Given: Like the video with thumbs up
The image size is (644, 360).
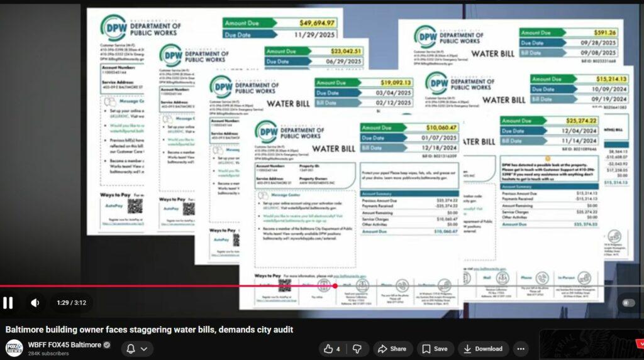Looking at the screenshot, I should click(x=331, y=349).
